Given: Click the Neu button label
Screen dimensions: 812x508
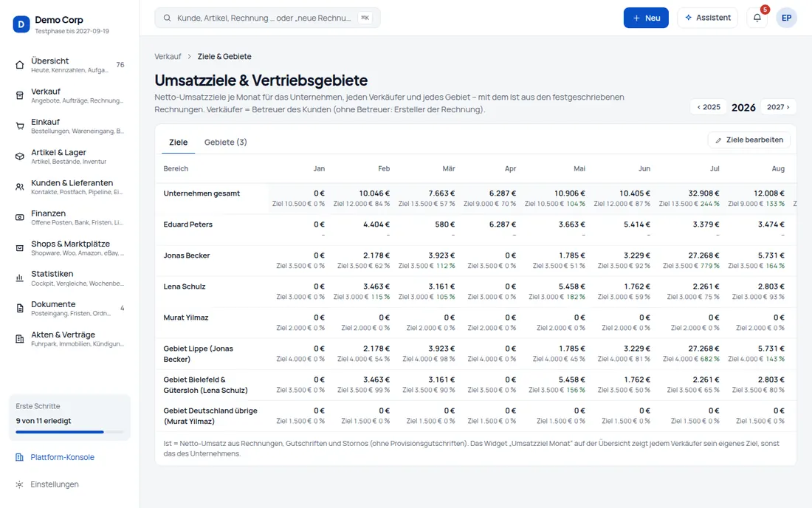Looking at the screenshot, I should pos(653,18).
